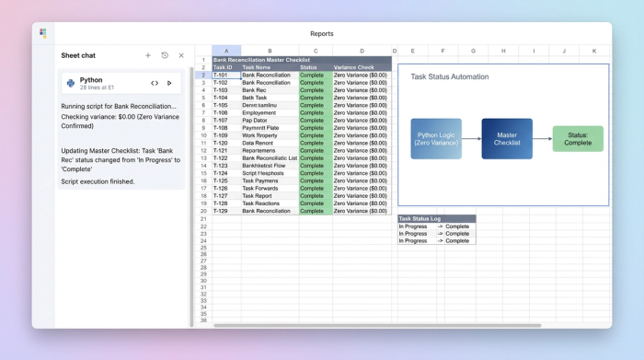View the Python script code brackets icon
644x360 pixels.
coord(155,83)
